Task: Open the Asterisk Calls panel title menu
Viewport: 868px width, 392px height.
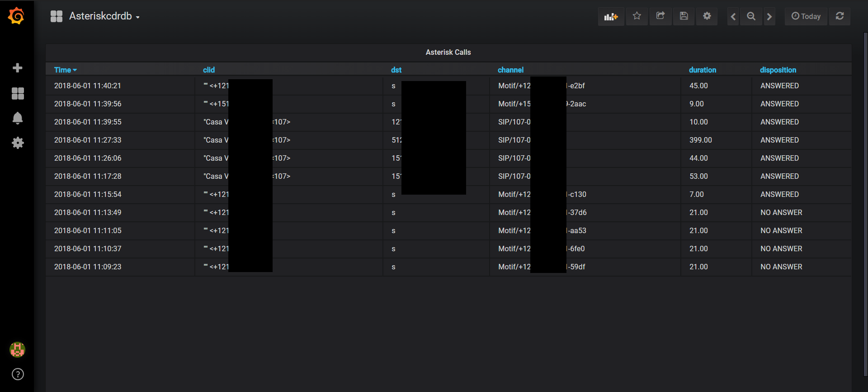Action: [448, 53]
